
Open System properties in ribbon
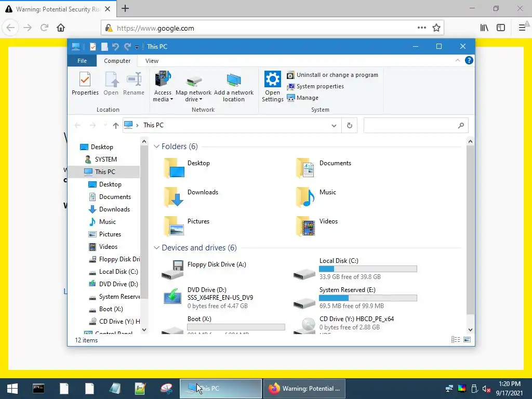click(315, 87)
